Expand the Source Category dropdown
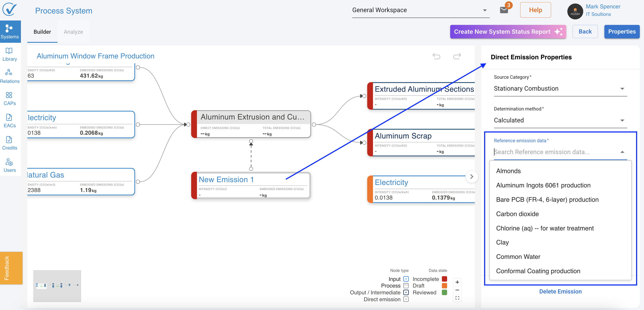The height and width of the screenshot is (310, 644). click(560, 89)
